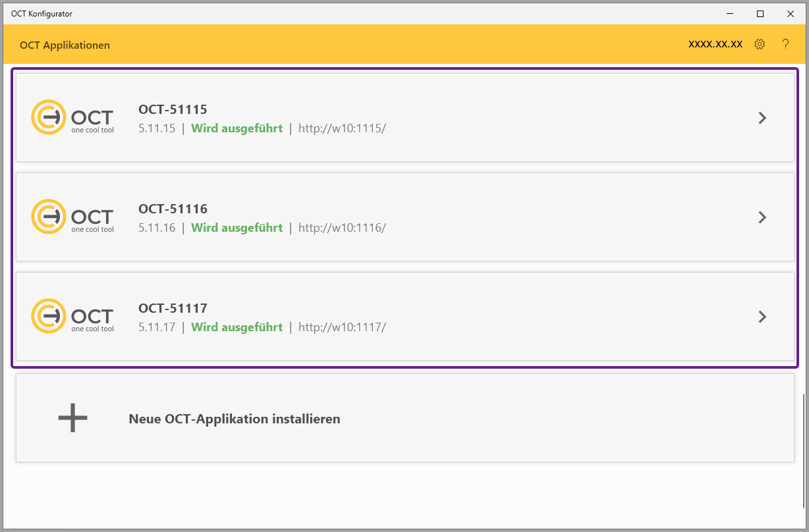Click the OCT logo for OCT-51117
Viewport: 809px width, 532px height.
click(72, 316)
